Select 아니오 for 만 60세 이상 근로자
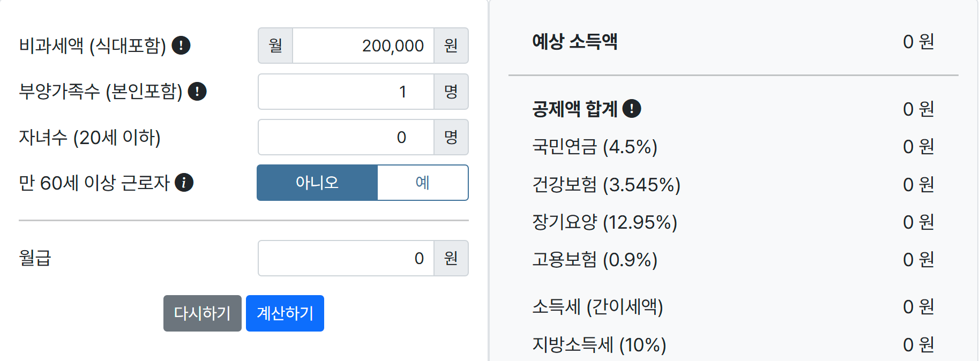Screen dimensions: 980x361 point(317,183)
